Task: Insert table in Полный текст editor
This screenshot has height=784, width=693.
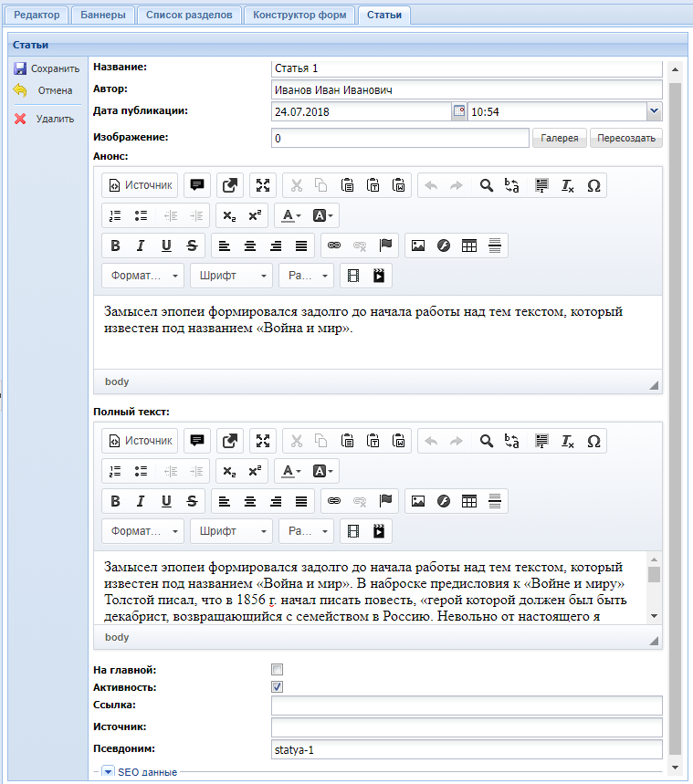Action: pyautogui.click(x=468, y=501)
